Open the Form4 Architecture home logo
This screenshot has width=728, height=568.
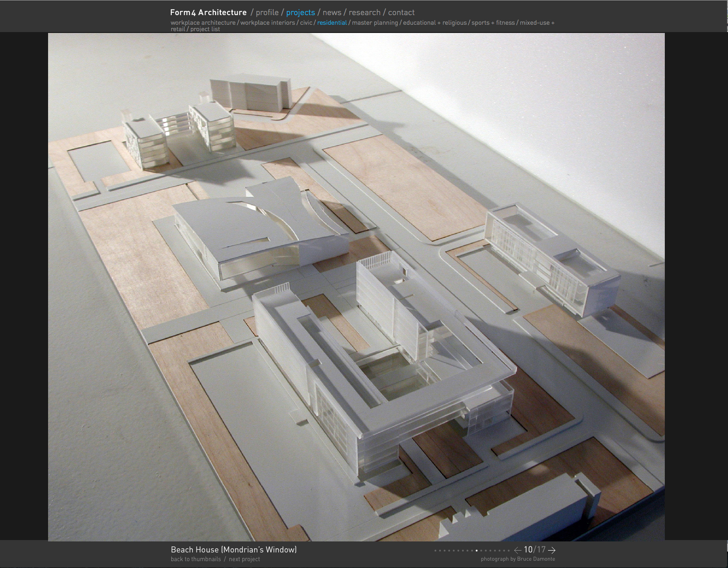tap(208, 12)
